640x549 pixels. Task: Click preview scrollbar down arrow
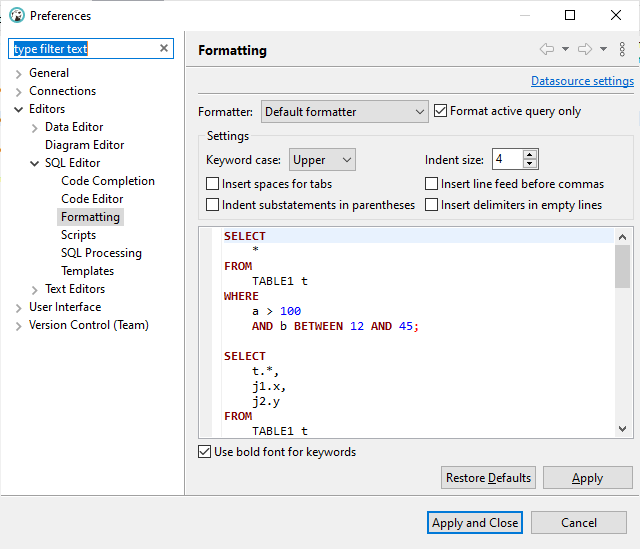(x=622, y=429)
